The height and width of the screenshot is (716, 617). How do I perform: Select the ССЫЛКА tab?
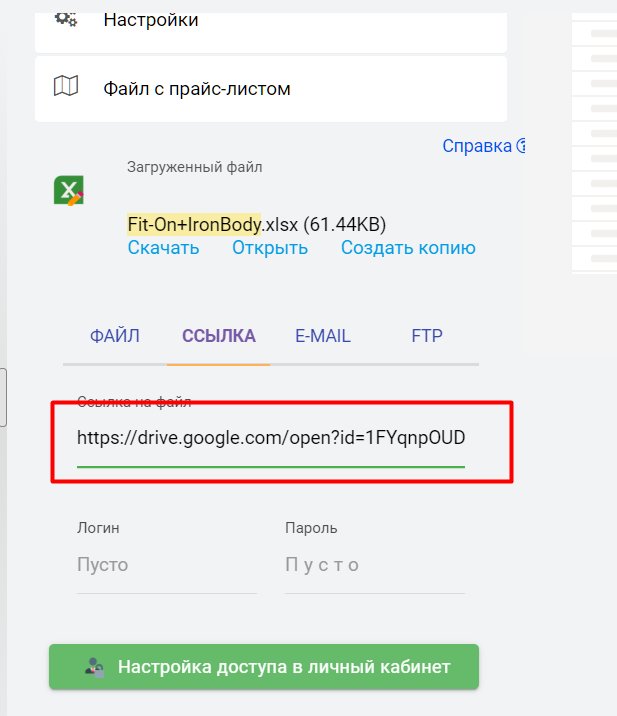(219, 336)
